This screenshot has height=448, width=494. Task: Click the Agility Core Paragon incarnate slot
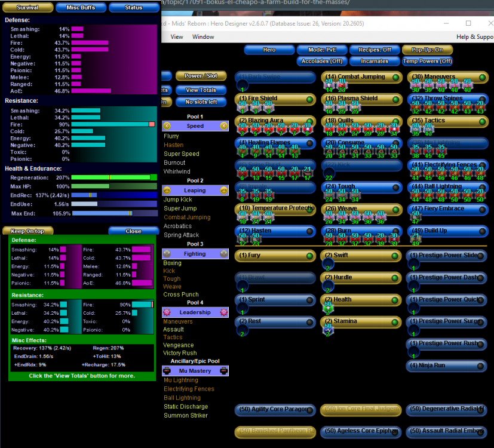pos(275,410)
